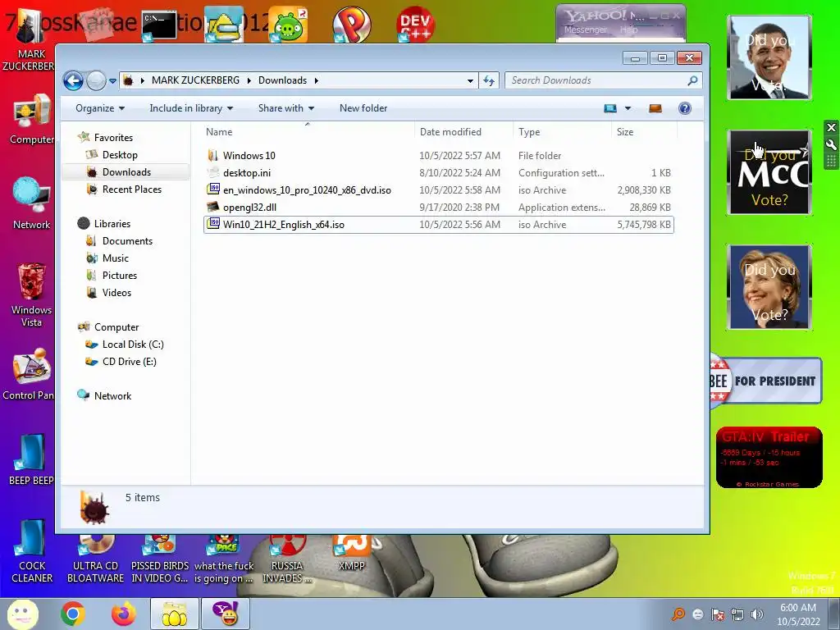Click the Computer desktop icon
This screenshot has height=630, width=840.
point(32,120)
